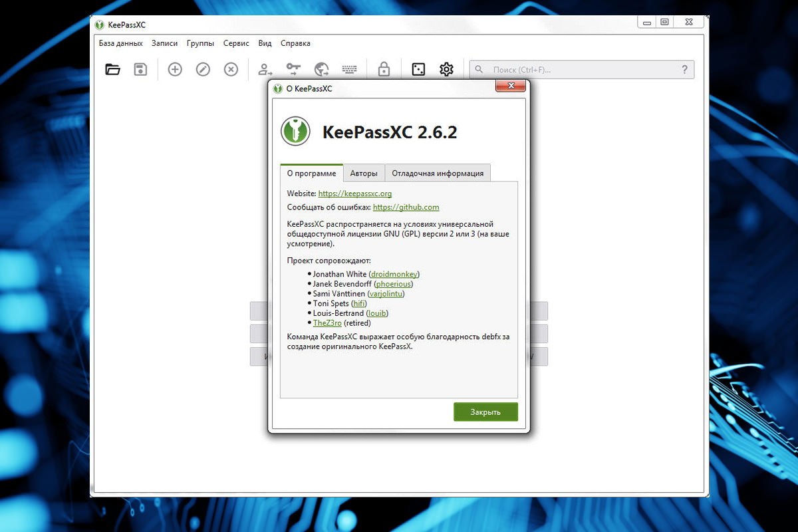Copy password with the key icon
This screenshot has height=532, width=798.
[293, 69]
